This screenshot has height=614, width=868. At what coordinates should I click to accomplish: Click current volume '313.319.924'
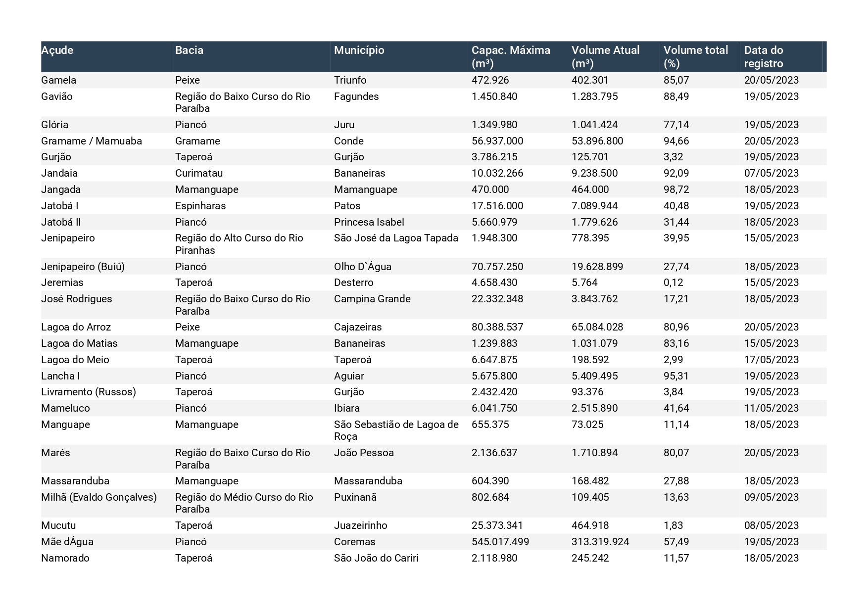tap(600, 542)
